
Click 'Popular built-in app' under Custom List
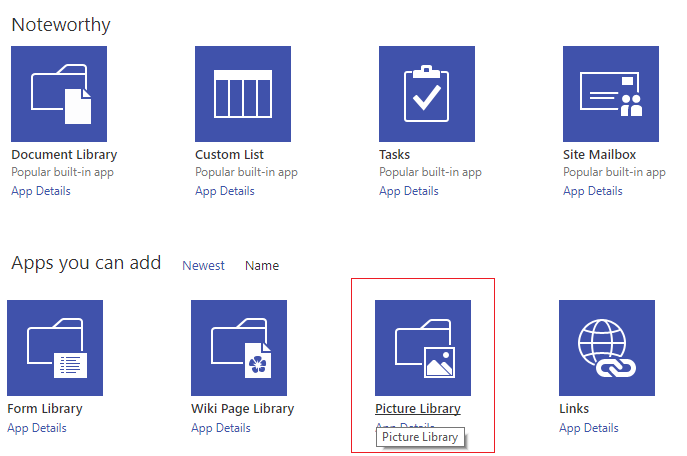[246, 172]
